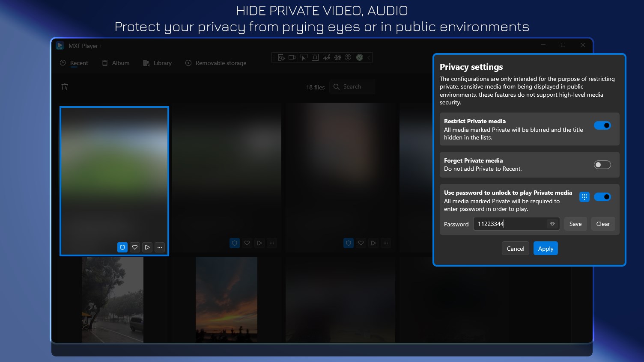Image resolution: width=644 pixels, height=362 pixels.
Task: Open more options menu on the selected video
Action: click(159, 247)
